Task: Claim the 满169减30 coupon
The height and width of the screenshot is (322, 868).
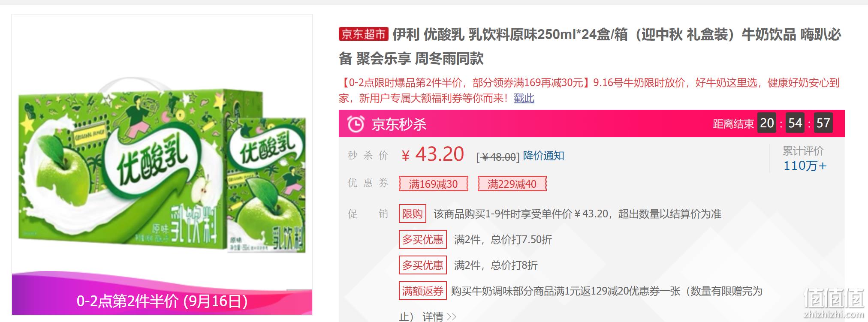Action: pyautogui.click(x=433, y=184)
